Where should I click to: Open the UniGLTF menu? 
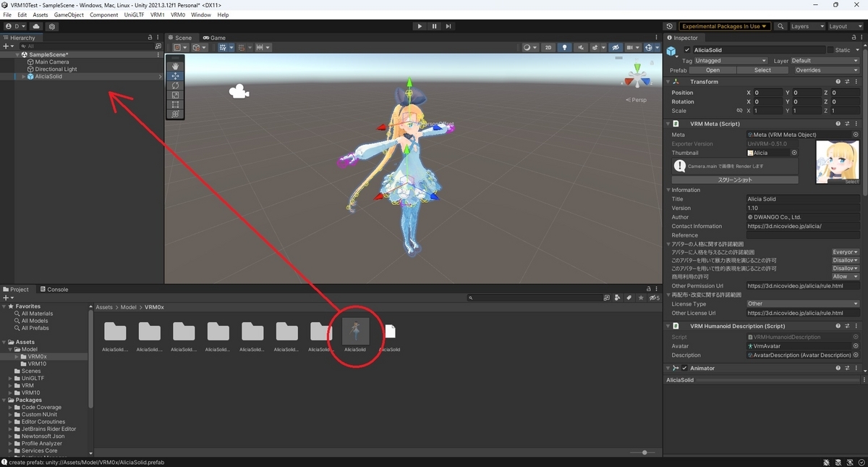[134, 14]
